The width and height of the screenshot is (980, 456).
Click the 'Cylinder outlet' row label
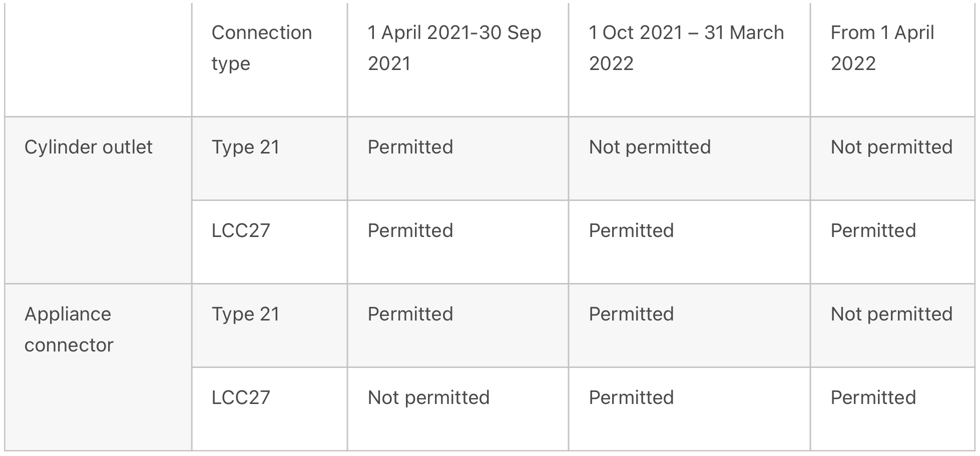click(x=89, y=147)
